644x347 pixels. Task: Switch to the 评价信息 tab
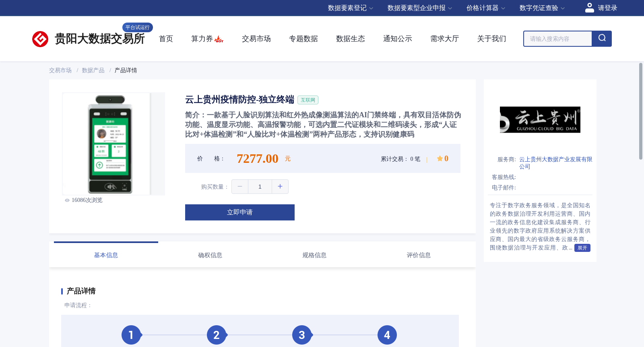(x=419, y=255)
